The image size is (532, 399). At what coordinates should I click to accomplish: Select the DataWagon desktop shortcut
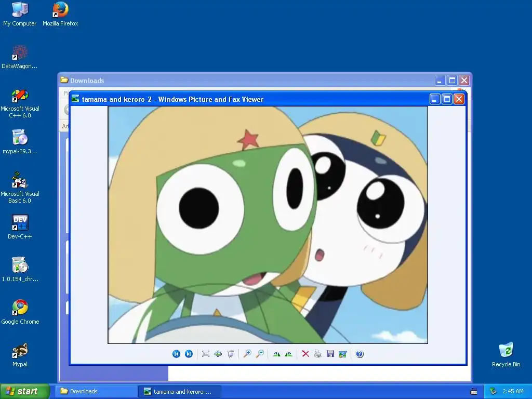click(20, 57)
